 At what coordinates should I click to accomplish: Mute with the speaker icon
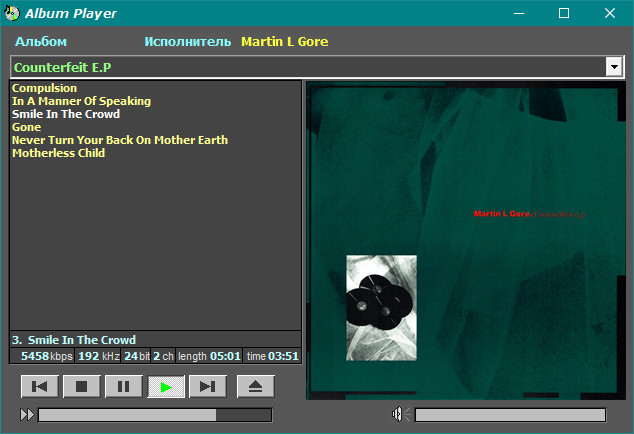400,414
